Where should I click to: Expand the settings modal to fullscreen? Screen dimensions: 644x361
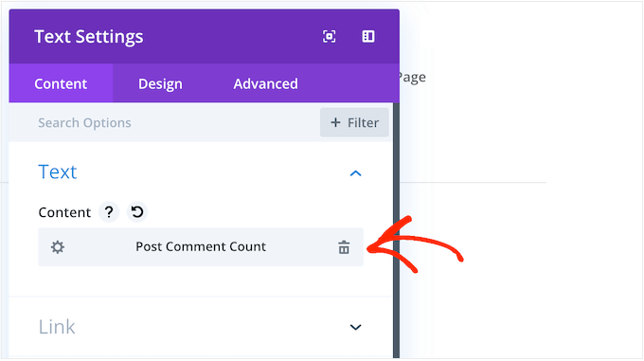pos(329,37)
